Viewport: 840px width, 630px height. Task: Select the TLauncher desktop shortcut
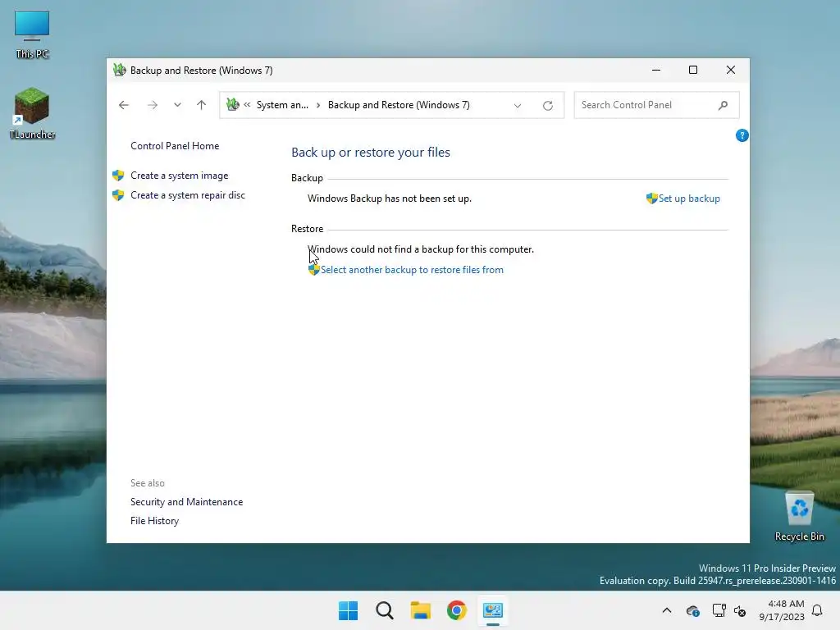tap(32, 113)
